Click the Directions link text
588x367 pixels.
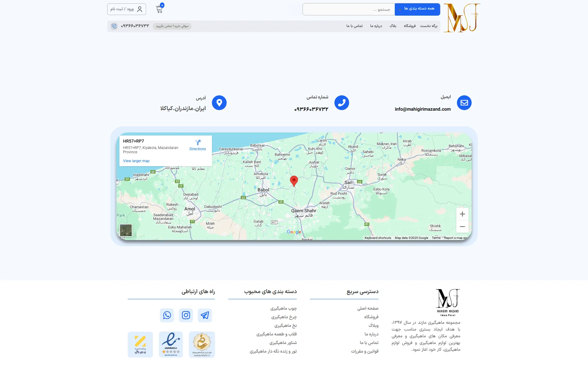coord(198,149)
